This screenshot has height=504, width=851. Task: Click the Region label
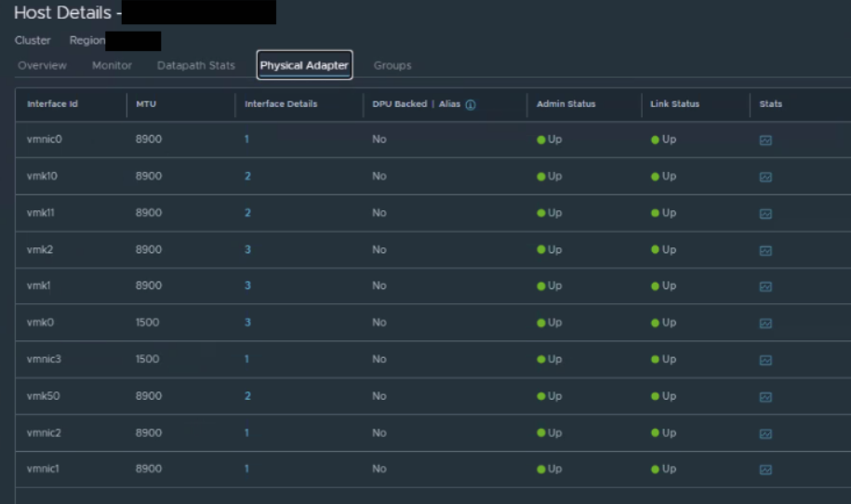(86, 40)
